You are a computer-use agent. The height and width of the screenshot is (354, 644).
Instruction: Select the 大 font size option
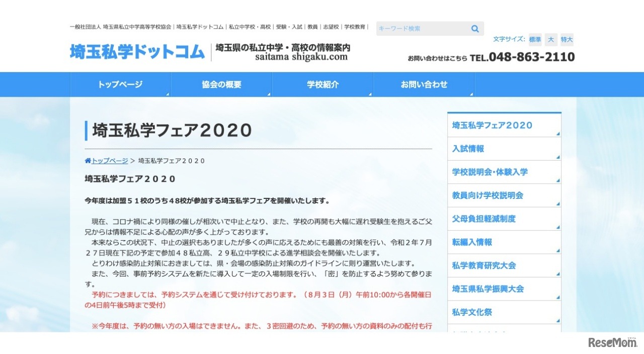pos(550,39)
